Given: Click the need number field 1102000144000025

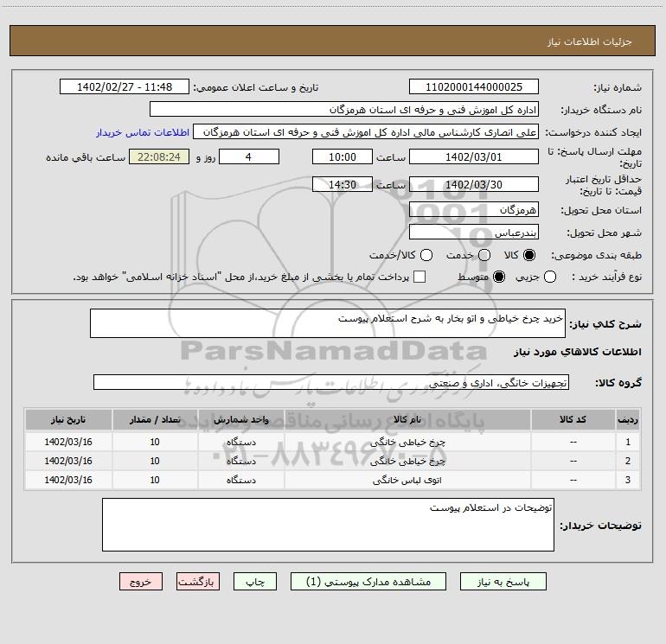Looking at the screenshot, I should (x=474, y=87).
